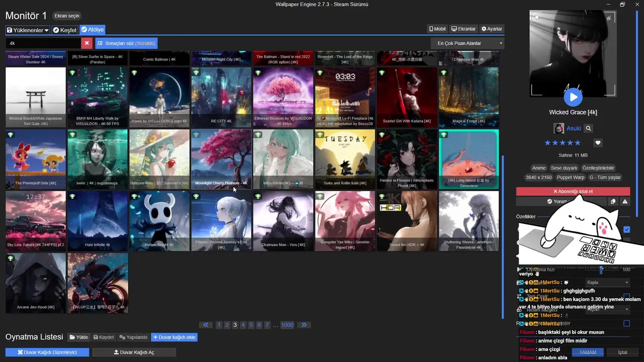The height and width of the screenshot is (362, 644).
Task: Click Duvar kağıdı ekle button
Action: tap(174, 337)
